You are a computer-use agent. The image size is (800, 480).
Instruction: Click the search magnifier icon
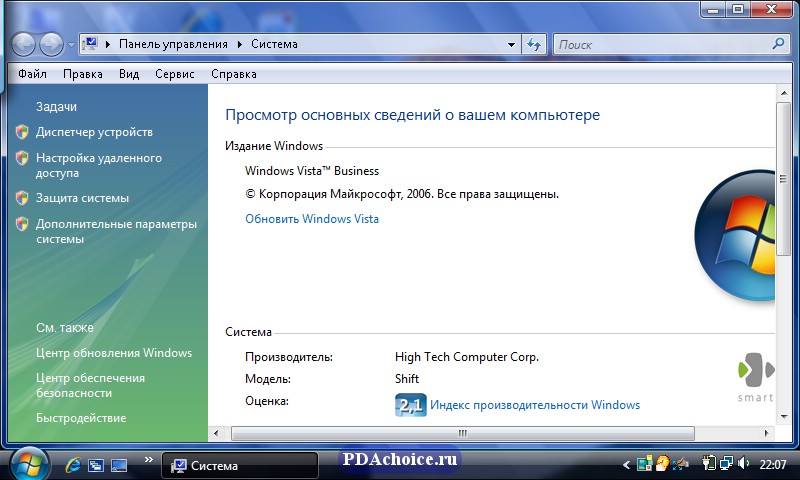coord(779,44)
